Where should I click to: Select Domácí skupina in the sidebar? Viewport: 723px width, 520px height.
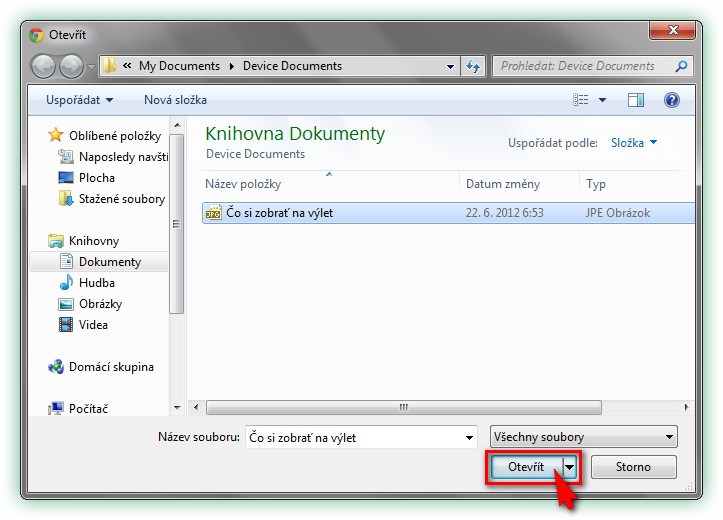(111, 367)
